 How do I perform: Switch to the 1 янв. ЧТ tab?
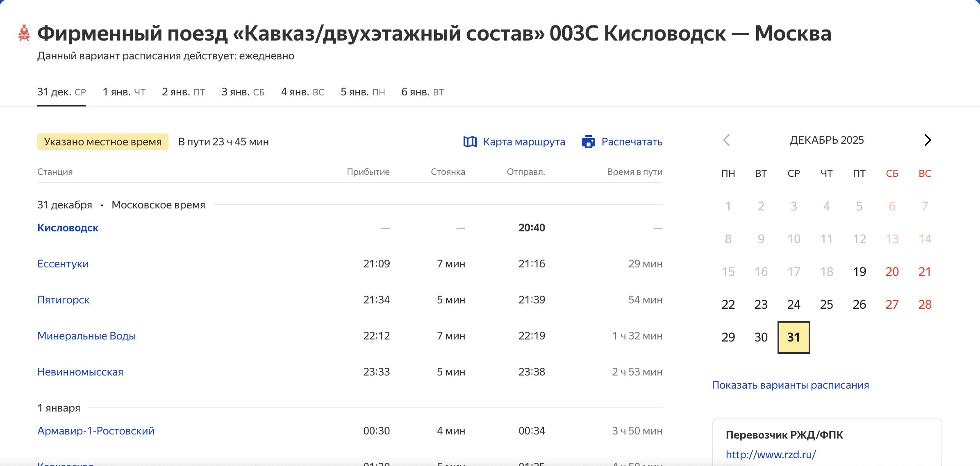(124, 92)
